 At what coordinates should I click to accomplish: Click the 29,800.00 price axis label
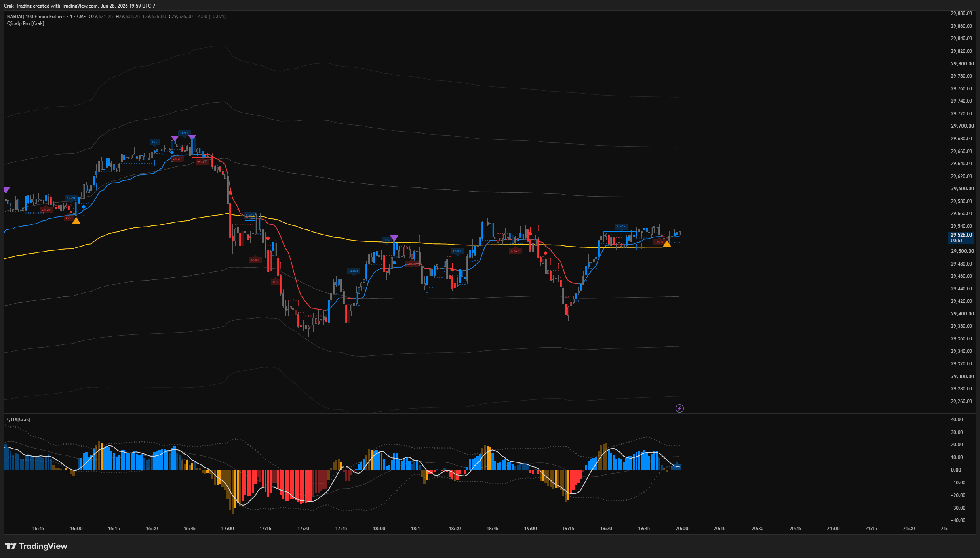click(x=962, y=64)
